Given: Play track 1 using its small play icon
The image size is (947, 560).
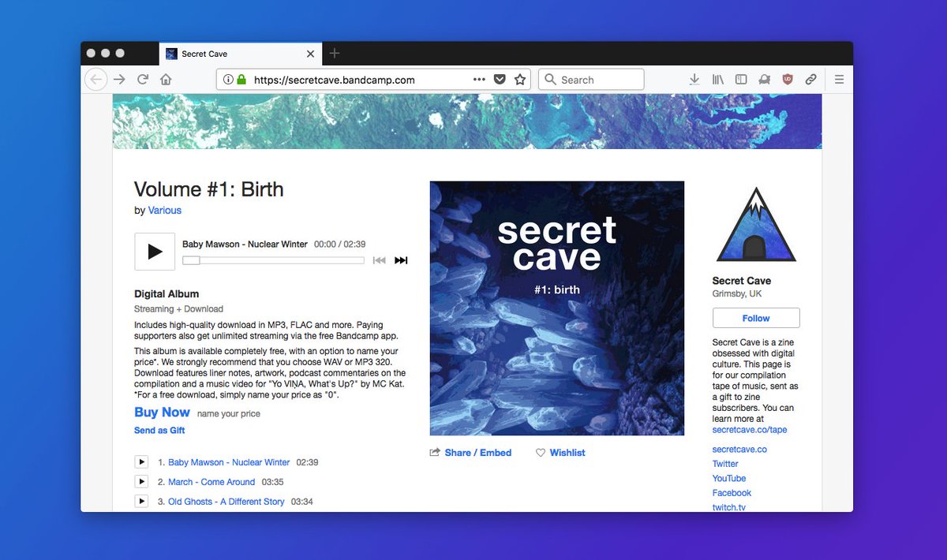Looking at the screenshot, I should (141, 462).
